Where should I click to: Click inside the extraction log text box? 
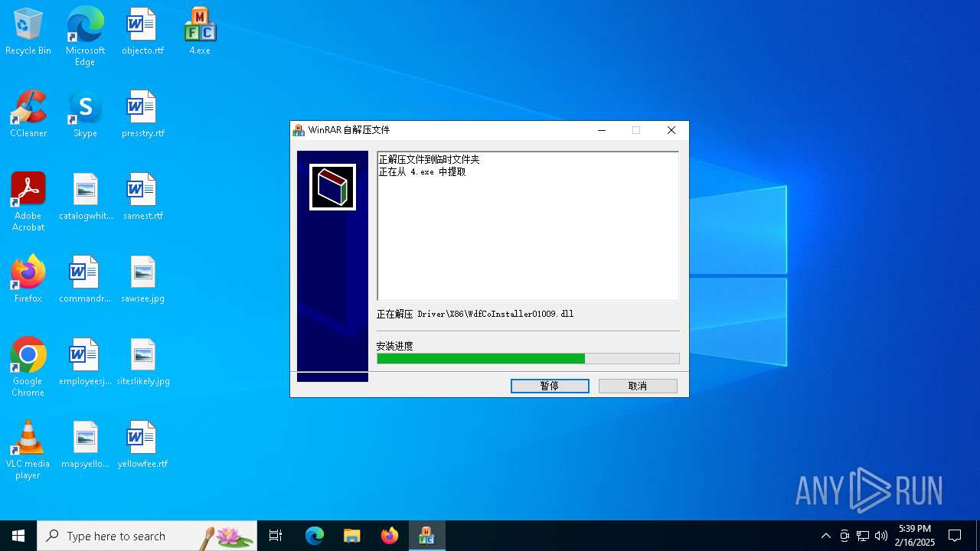[x=528, y=226]
